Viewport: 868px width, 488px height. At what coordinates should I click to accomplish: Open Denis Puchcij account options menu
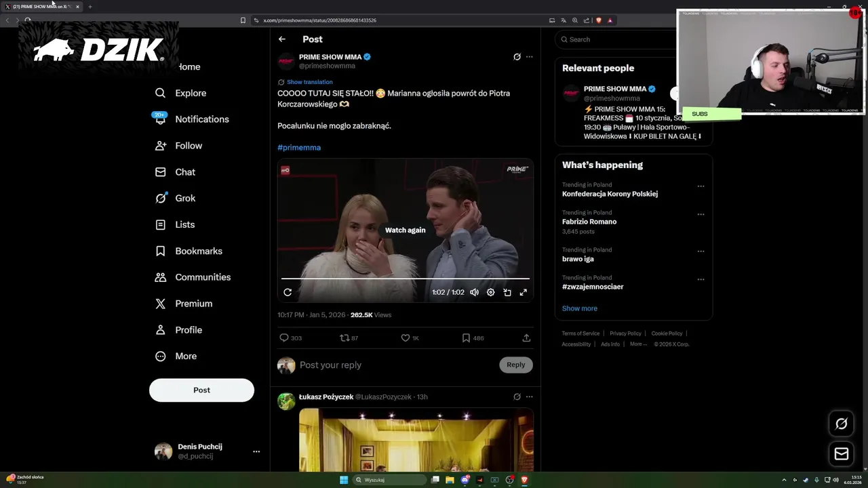[256, 451]
